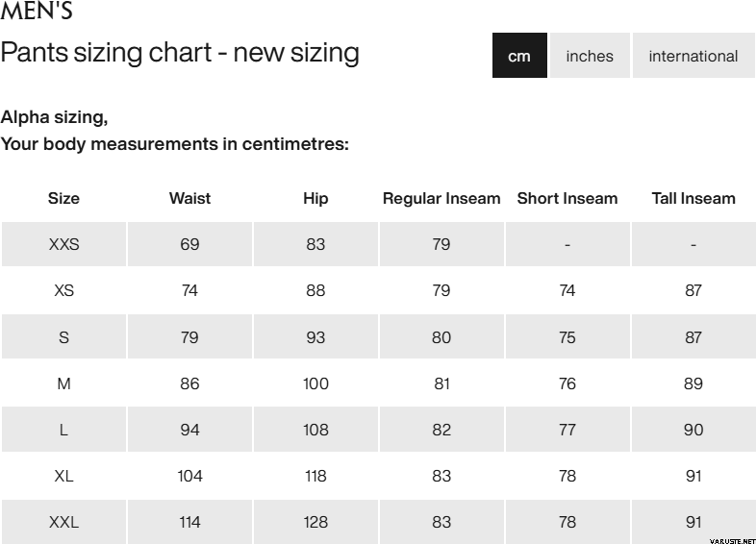
Task: Click the varuste.net watermark link
Action: pyautogui.click(x=731, y=537)
